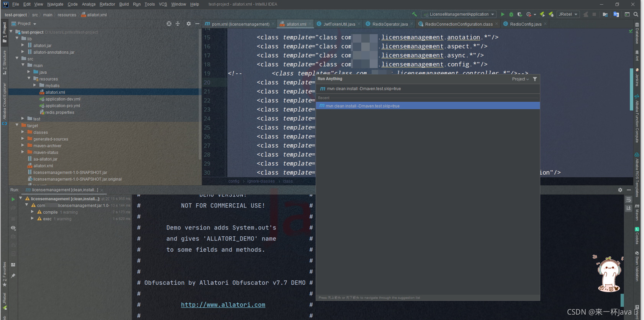Screen dimensions: 644x320
Task: Run with JRebel rocket icon
Action: coord(542,14)
